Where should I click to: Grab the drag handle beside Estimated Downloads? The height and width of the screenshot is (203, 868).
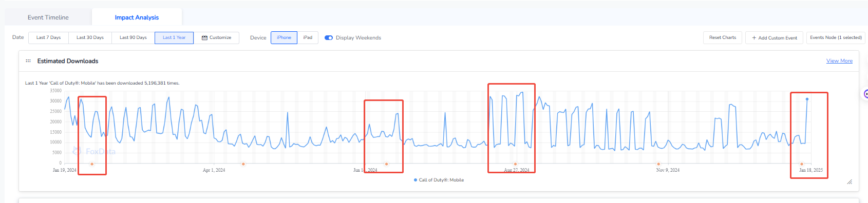coord(28,61)
